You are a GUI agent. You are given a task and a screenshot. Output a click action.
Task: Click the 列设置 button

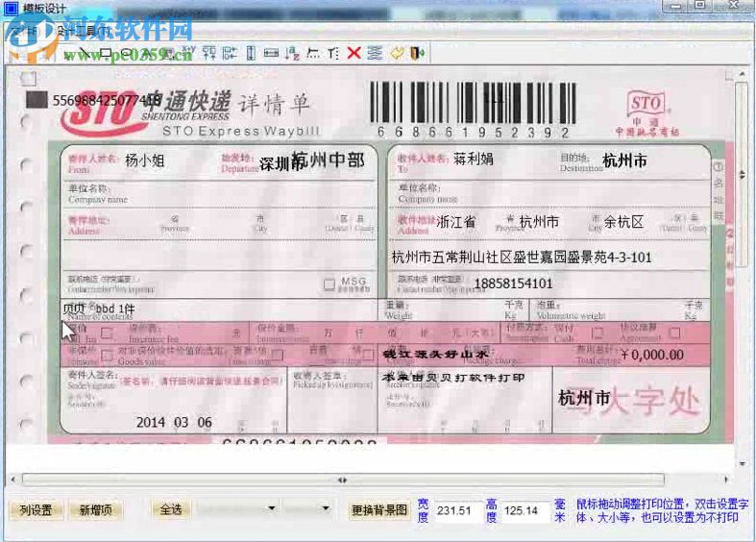click(37, 509)
